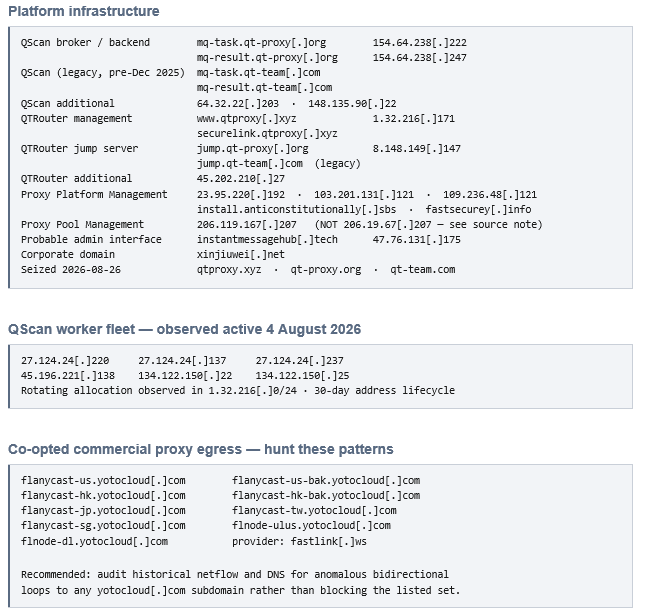Click flnode-ulus.yotocloud[.]com entry
The height and width of the screenshot is (615, 656).
point(312,526)
